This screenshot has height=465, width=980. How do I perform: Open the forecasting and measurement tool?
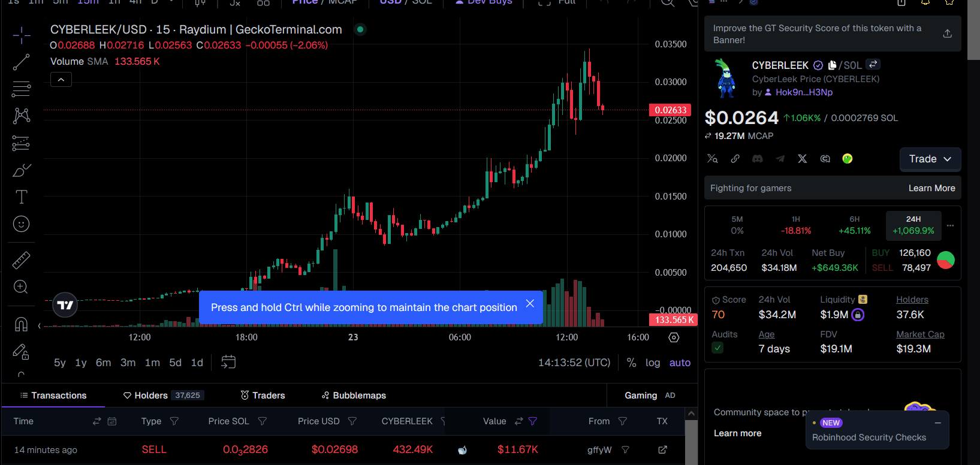tap(22, 143)
